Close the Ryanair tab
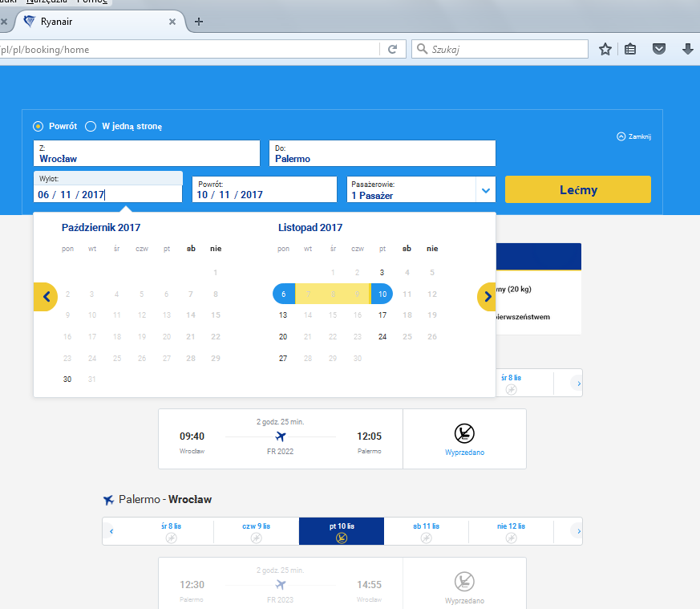700x609 pixels. (x=172, y=22)
